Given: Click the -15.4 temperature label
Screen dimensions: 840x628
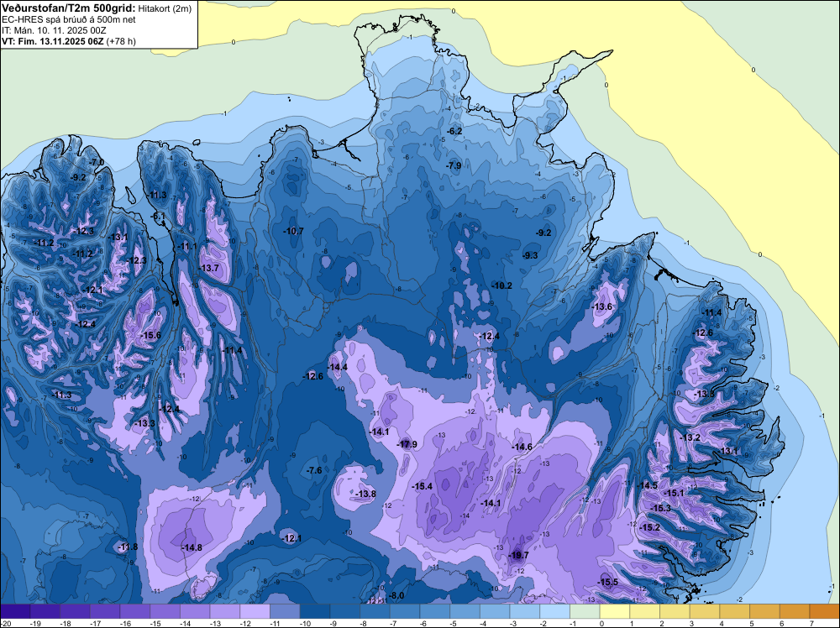Looking at the screenshot, I should (x=423, y=486).
